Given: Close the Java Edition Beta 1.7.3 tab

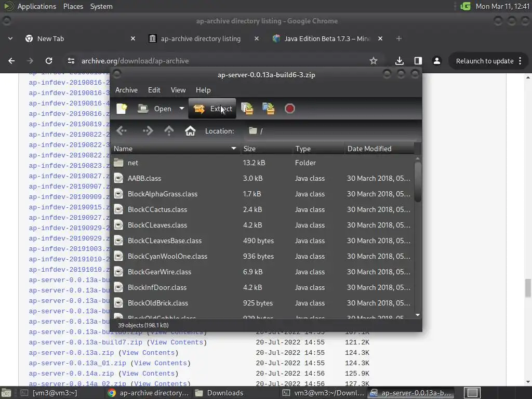Looking at the screenshot, I should 380,38.
